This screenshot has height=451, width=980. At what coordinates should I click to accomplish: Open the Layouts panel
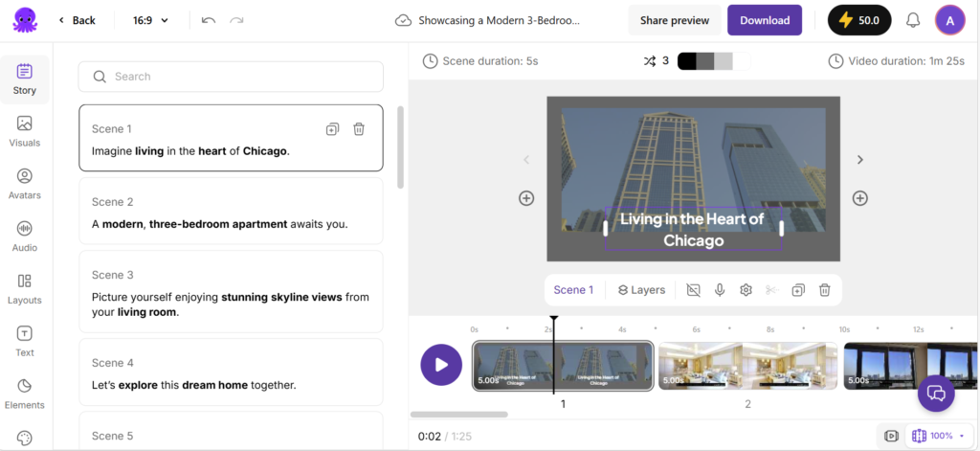25,288
